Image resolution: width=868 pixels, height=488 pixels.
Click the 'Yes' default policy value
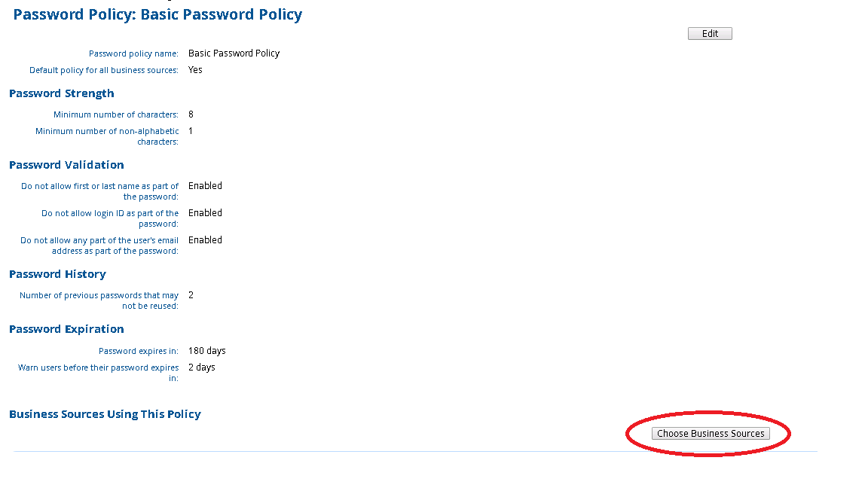[195, 70]
